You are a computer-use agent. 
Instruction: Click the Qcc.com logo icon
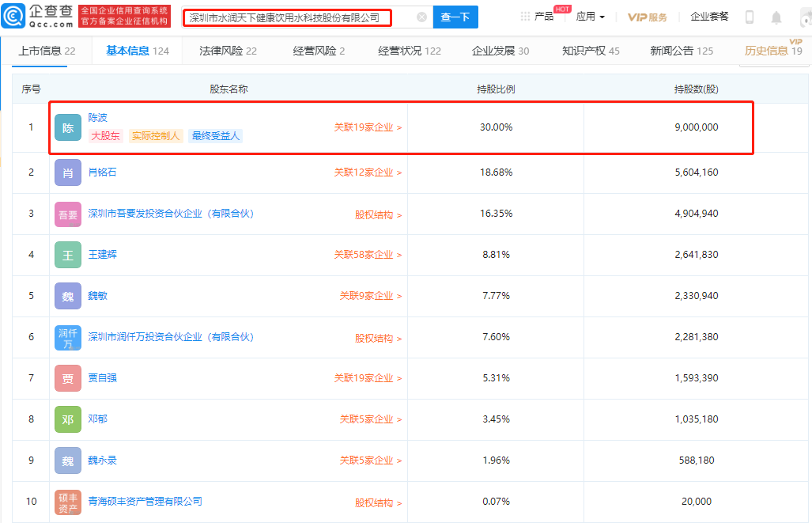[x=14, y=17]
